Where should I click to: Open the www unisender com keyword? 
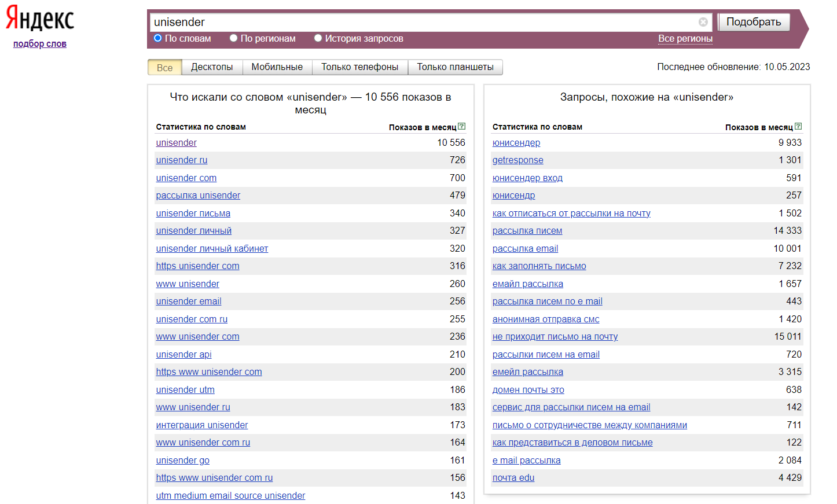(198, 337)
